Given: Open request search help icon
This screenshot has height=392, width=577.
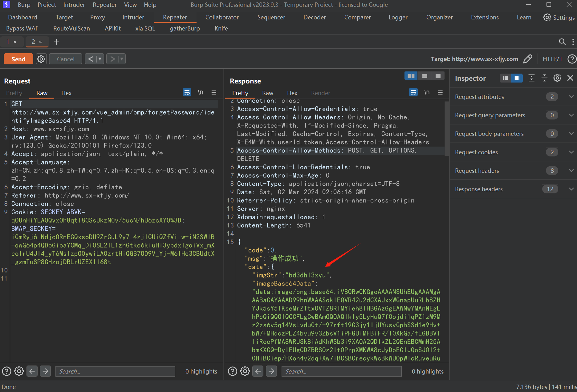Looking at the screenshot, I should [6, 371].
